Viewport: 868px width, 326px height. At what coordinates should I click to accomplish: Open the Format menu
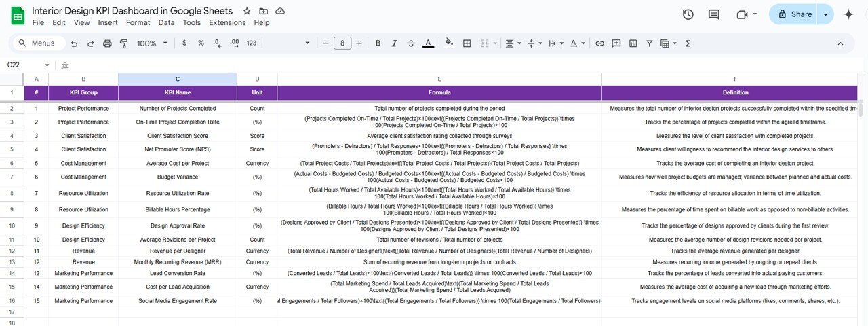pyautogui.click(x=138, y=22)
